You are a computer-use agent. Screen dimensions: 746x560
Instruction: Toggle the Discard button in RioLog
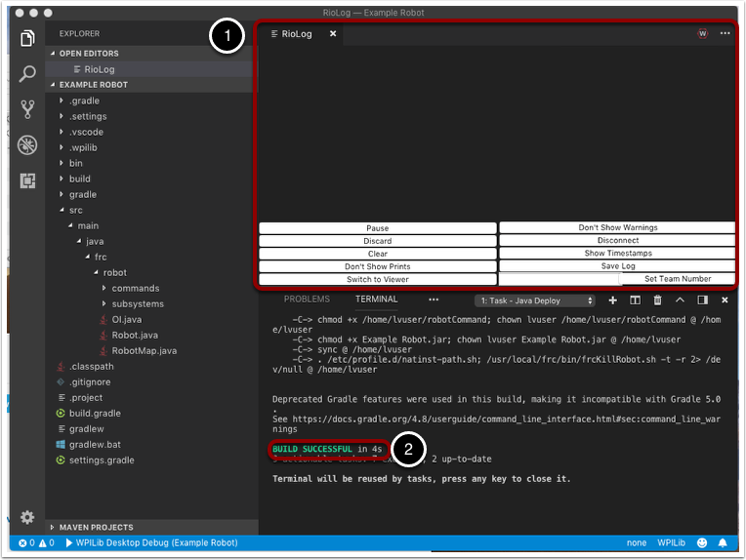pyautogui.click(x=378, y=241)
